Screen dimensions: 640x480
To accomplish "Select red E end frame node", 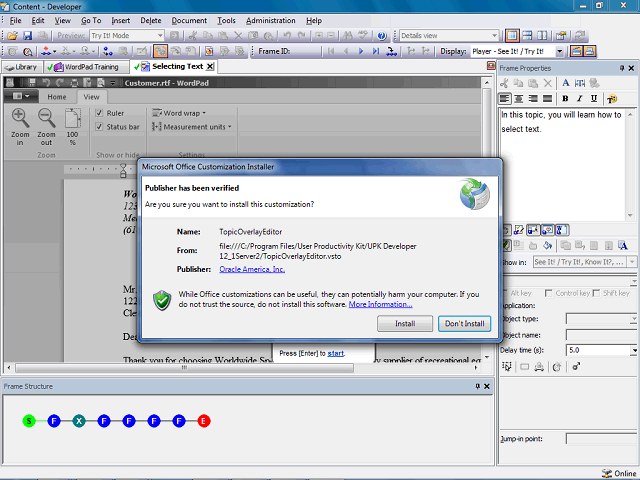I will pos(204,421).
